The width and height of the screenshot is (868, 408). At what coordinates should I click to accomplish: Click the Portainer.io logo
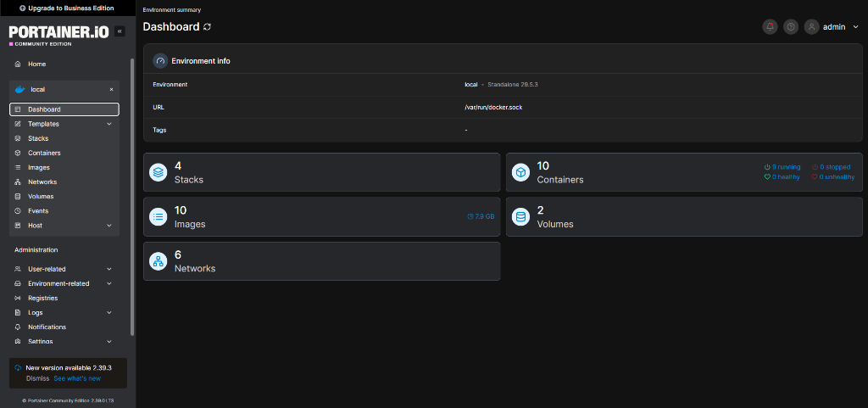[58, 36]
